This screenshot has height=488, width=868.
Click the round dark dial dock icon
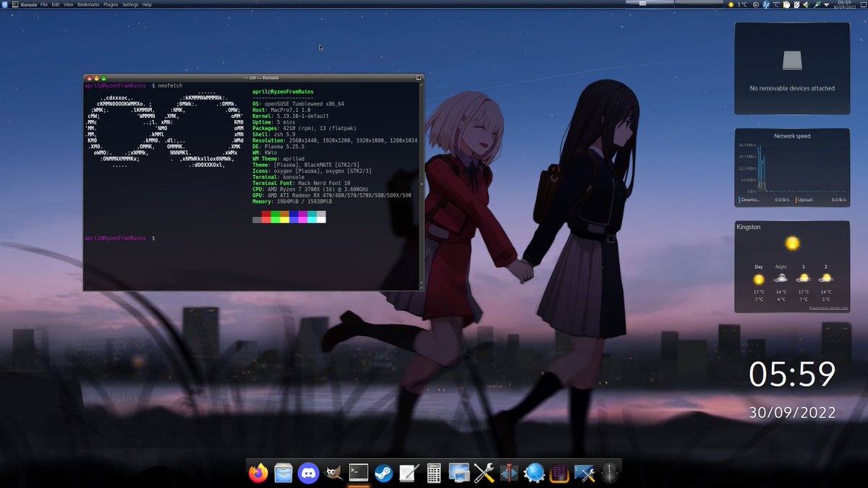(x=610, y=474)
